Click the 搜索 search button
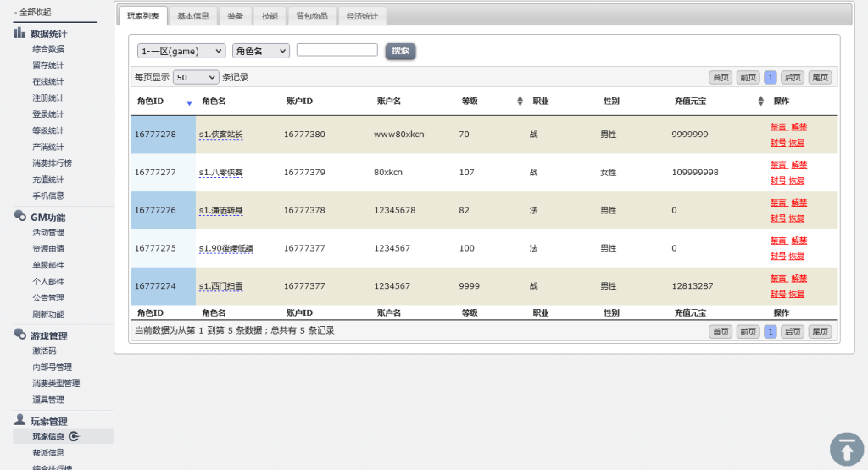868x470 pixels. (400, 51)
